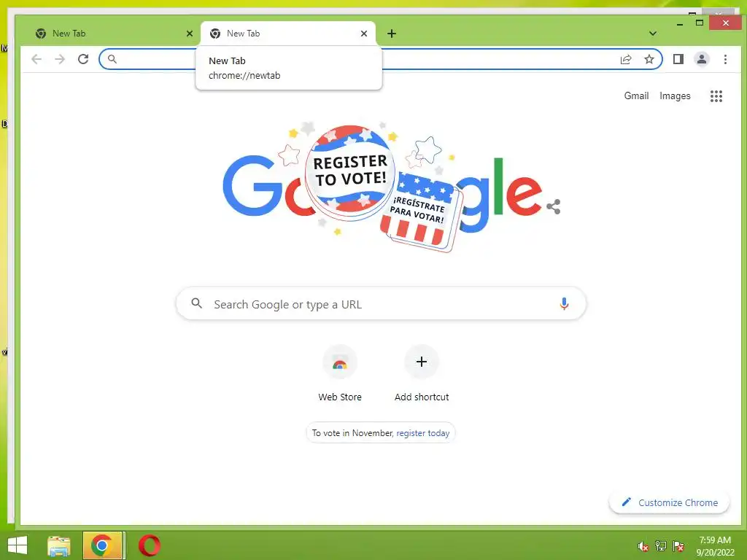The width and height of the screenshot is (747, 560).
Task: Share the Google doodle
Action: (x=554, y=206)
